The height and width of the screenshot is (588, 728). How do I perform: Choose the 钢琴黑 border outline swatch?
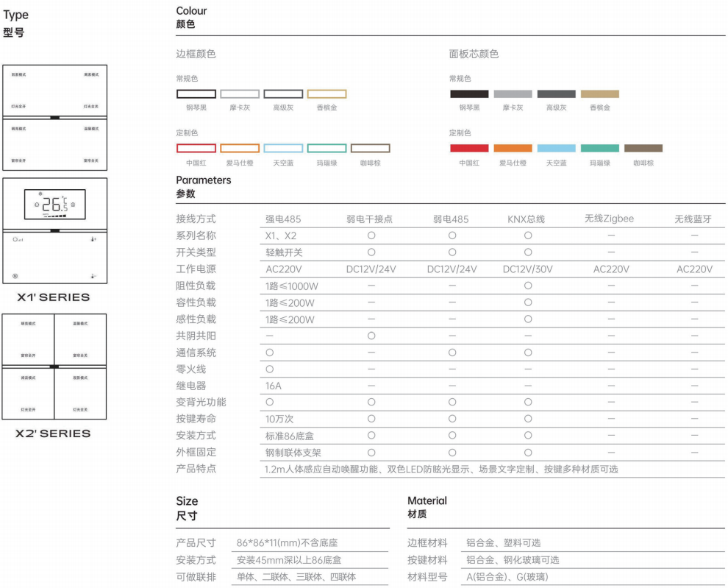(196, 94)
